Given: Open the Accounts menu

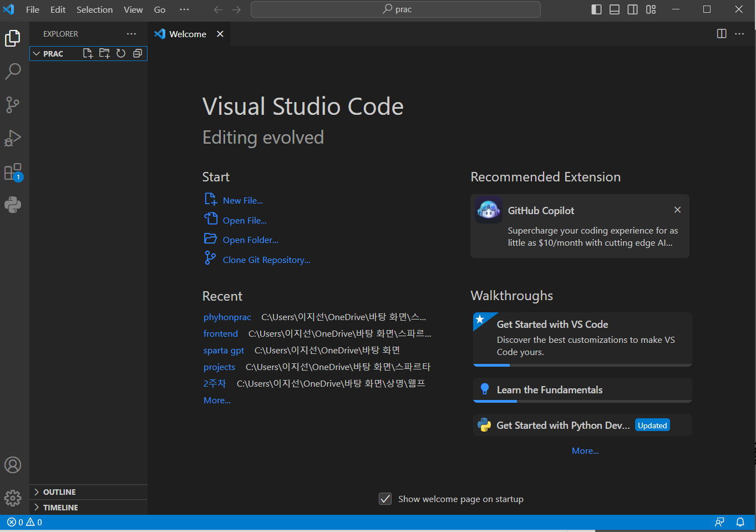Looking at the screenshot, I should pyautogui.click(x=13, y=465).
